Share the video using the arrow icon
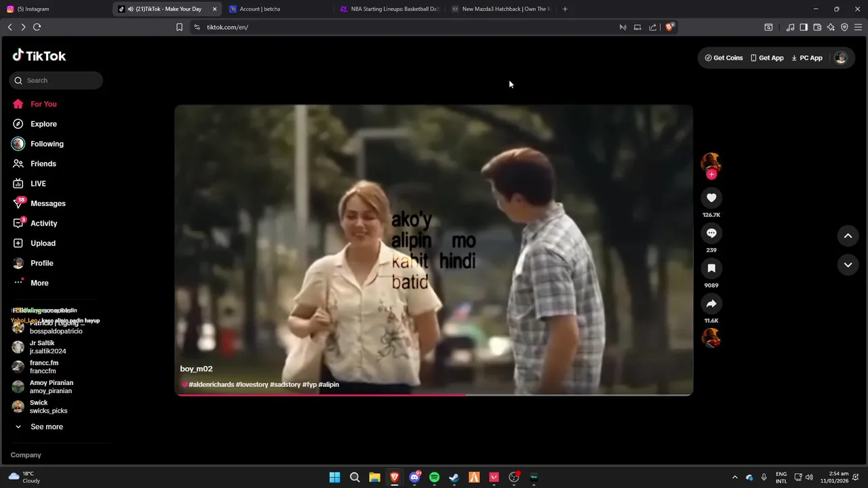868x488 pixels. click(711, 304)
